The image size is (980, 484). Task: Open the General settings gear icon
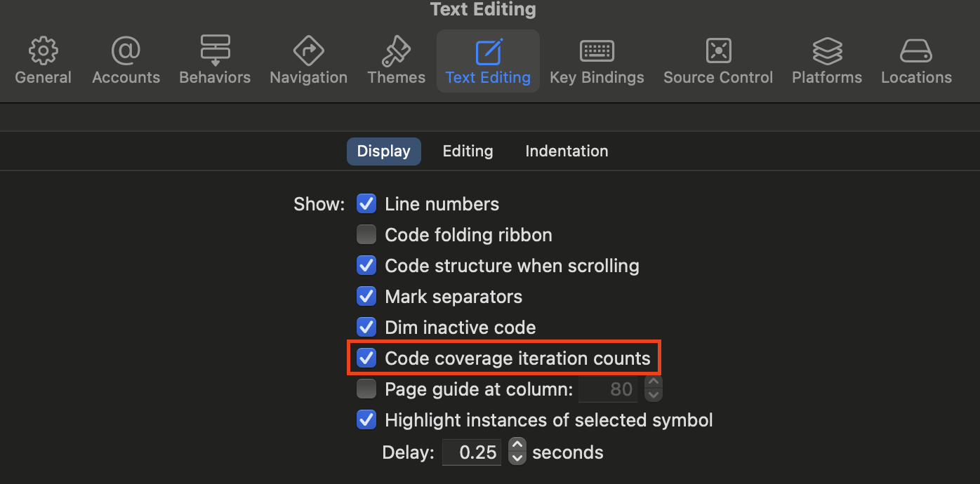[43, 51]
